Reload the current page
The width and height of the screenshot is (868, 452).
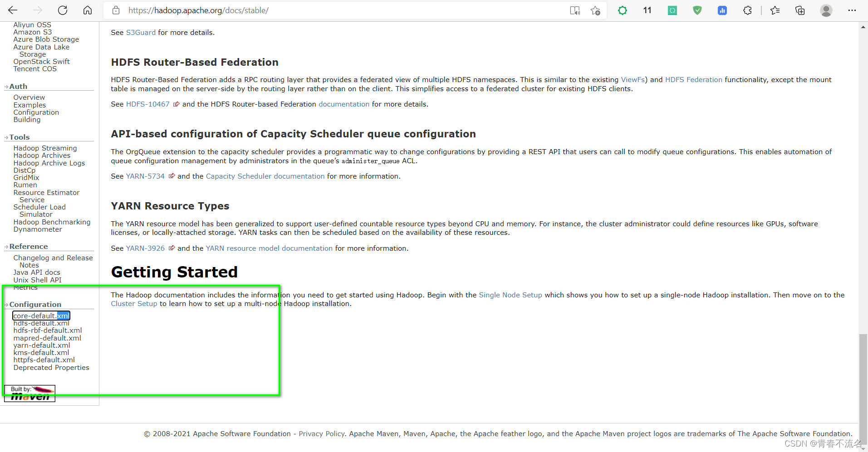coord(63,10)
